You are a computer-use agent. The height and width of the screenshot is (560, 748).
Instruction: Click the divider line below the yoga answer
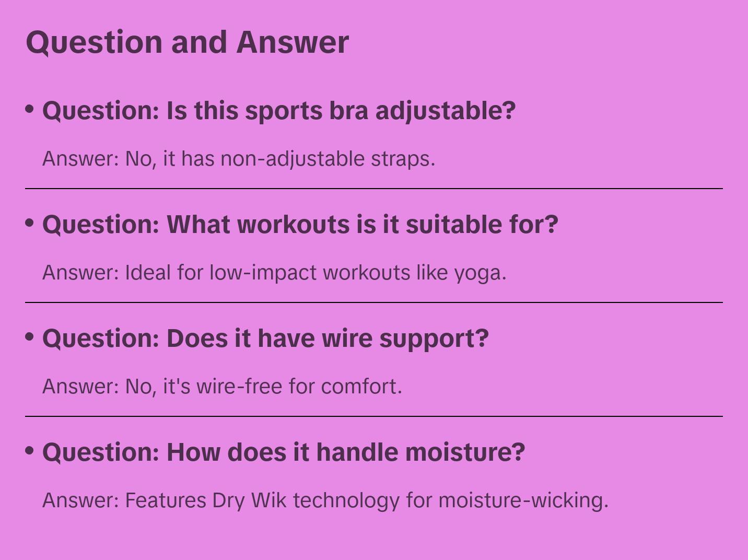click(374, 302)
